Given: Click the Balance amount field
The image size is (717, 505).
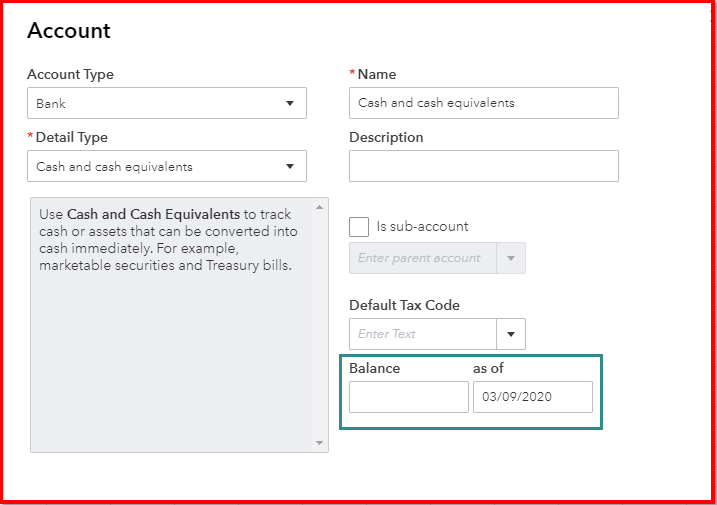Looking at the screenshot, I should pyautogui.click(x=408, y=397).
